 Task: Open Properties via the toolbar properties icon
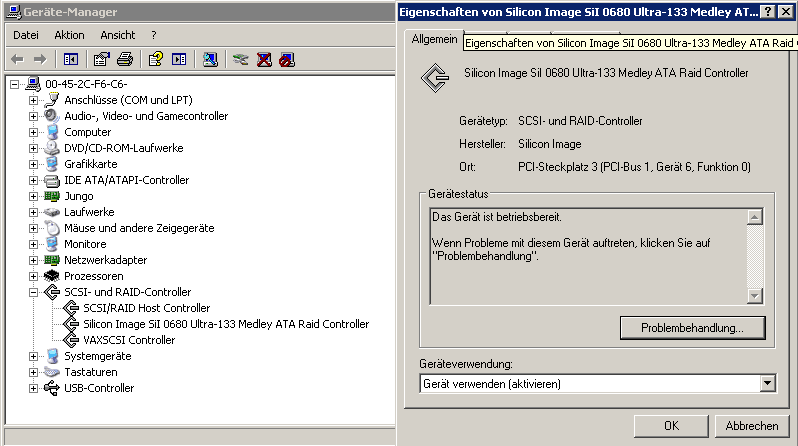[102, 60]
